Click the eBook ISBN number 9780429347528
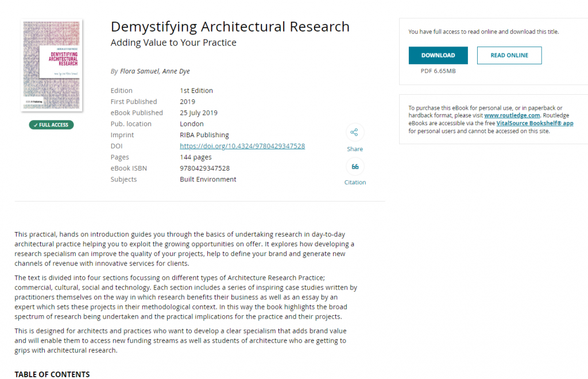Image resolution: width=588 pixels, height=379 pixels. click(204, 168)
